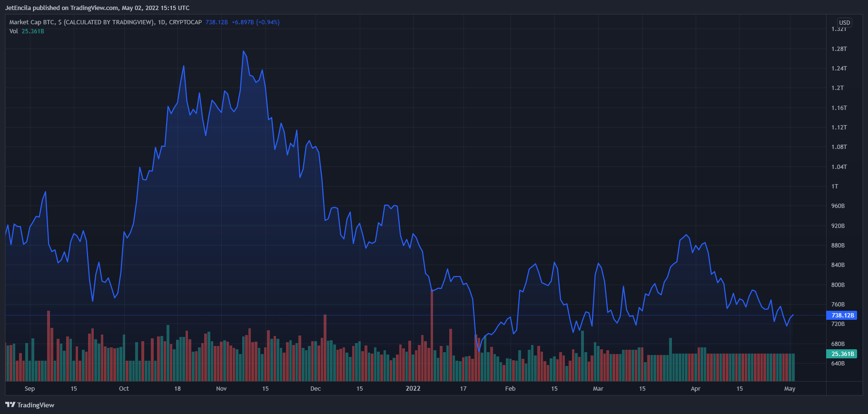868x414 pixels.
Task: Click the 1.28T price axis label
Action: [838, 49]
